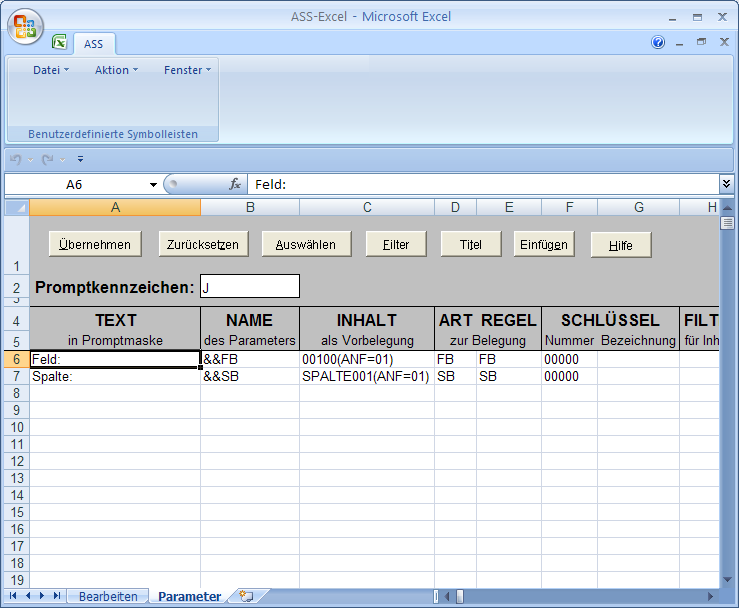The image size is (739, 608).
Task: Click the Select All corner of the grid
Action: (x=16, y=207)
